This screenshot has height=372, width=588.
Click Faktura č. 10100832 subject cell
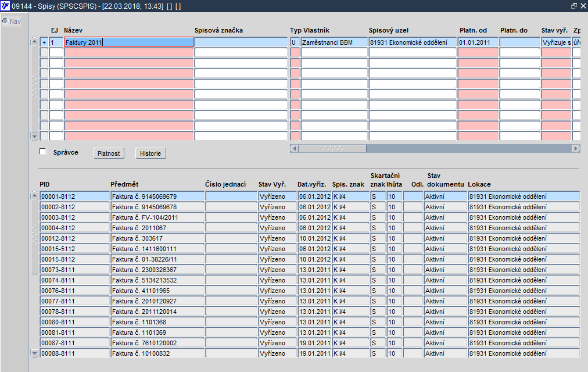(157, 353)
